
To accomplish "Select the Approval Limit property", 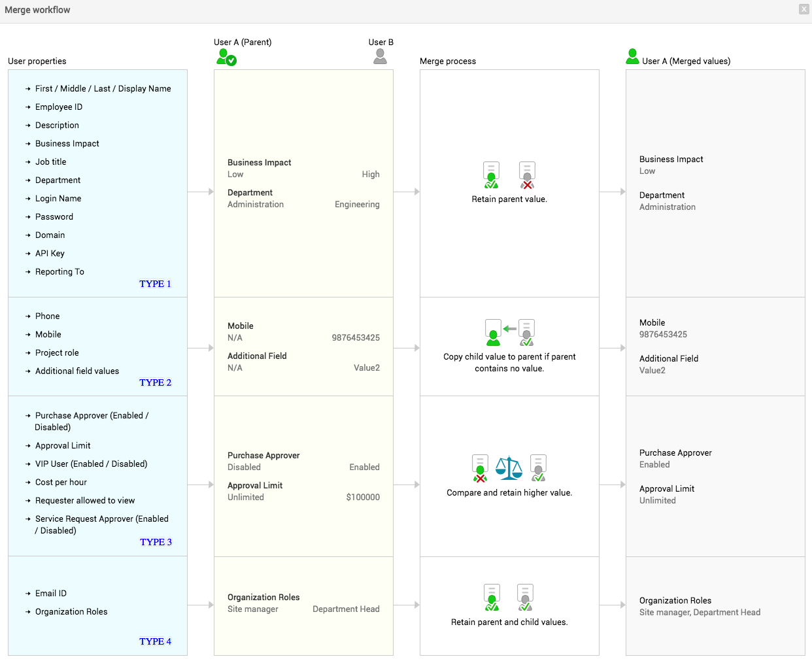I will coord(63,446).
